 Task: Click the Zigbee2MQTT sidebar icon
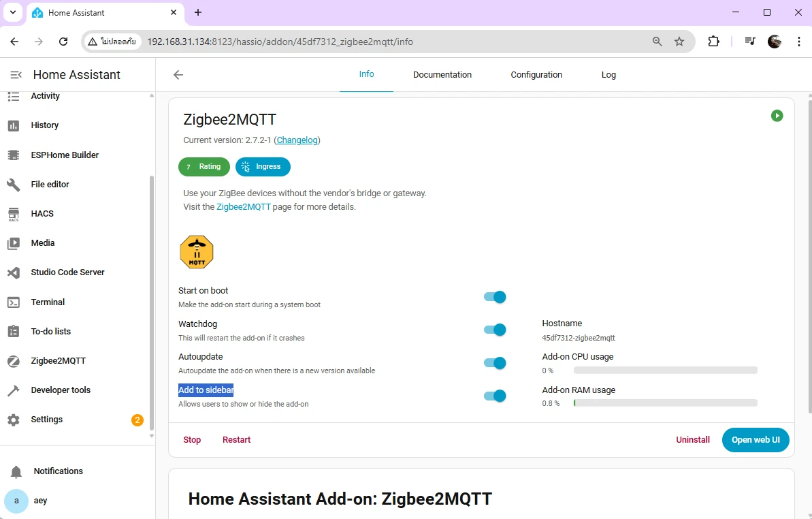point(14,361)
